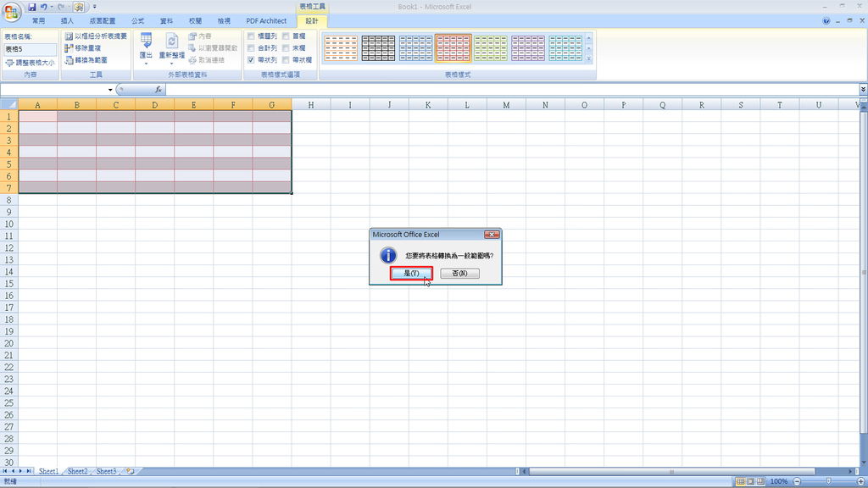This screenshot has width=868, height=488.
Task: Uncheck Banded Rows (帶狀列) checkbox
Action: point(251,60)
